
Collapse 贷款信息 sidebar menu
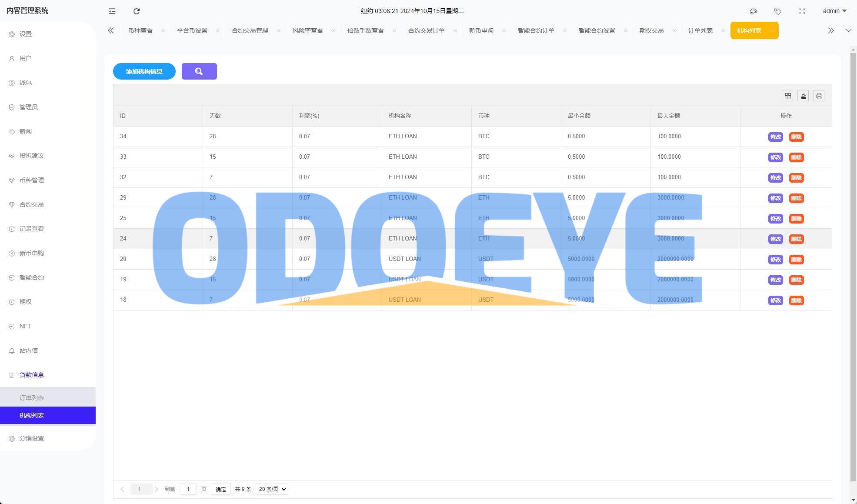(x=48, y=375)
